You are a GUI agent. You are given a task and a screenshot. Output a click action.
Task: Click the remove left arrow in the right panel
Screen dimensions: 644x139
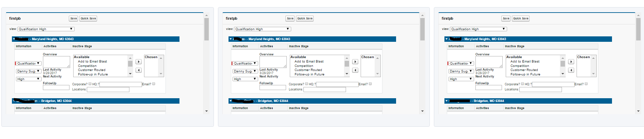(x=571, y=70)
